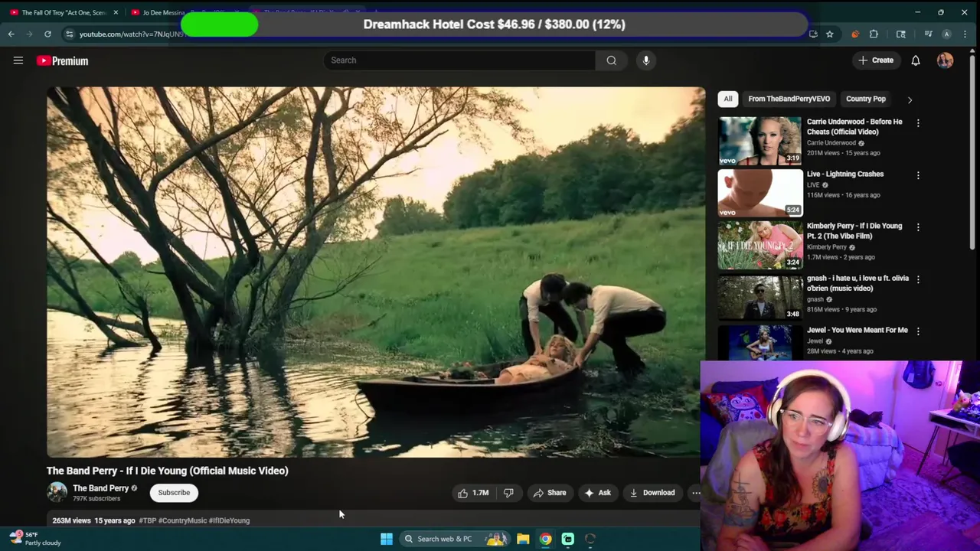Open File Explorer from the taskbar
This screenshot has height=551, width=980.
pyautogui.click(x=523, y=539)
